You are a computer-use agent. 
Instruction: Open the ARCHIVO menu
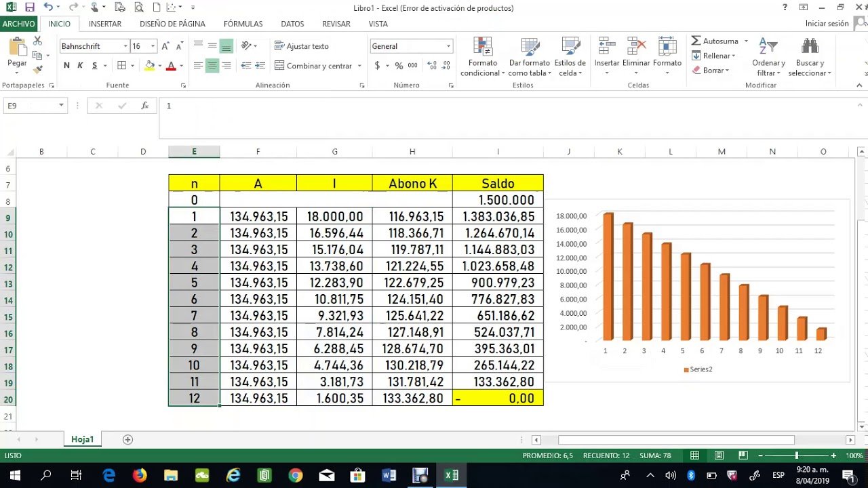click(18, 23)
